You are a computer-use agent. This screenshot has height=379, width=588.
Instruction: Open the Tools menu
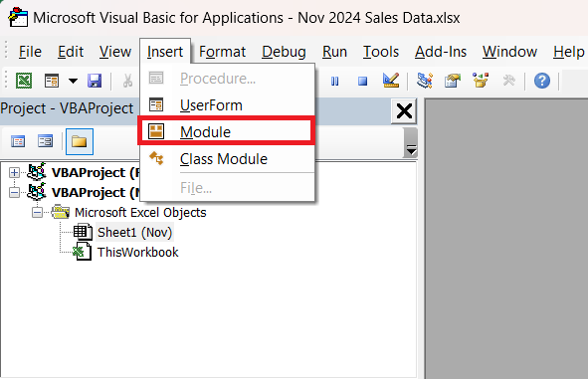381,52
